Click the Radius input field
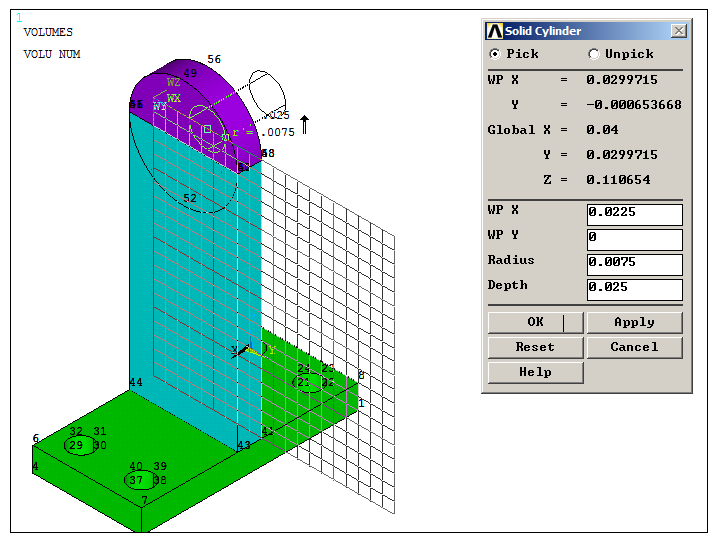Viewport: 720px width, 546px height. point(635,264)
